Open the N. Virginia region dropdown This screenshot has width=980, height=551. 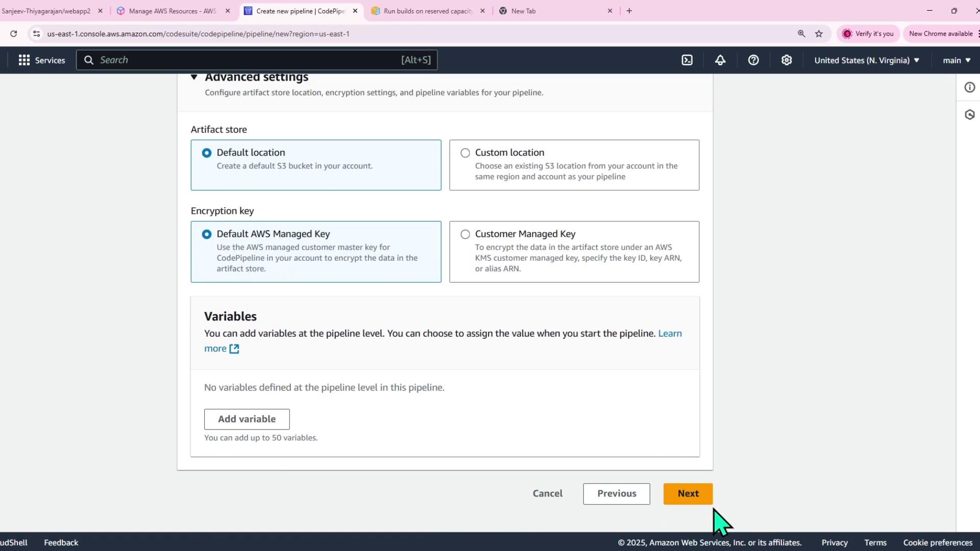click(x=866, y=60)
